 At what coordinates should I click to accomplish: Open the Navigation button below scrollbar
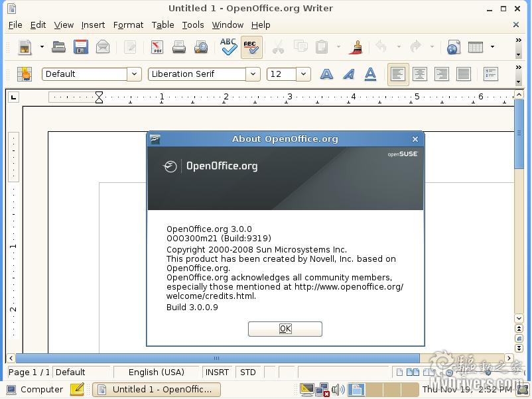coord(519,338)
